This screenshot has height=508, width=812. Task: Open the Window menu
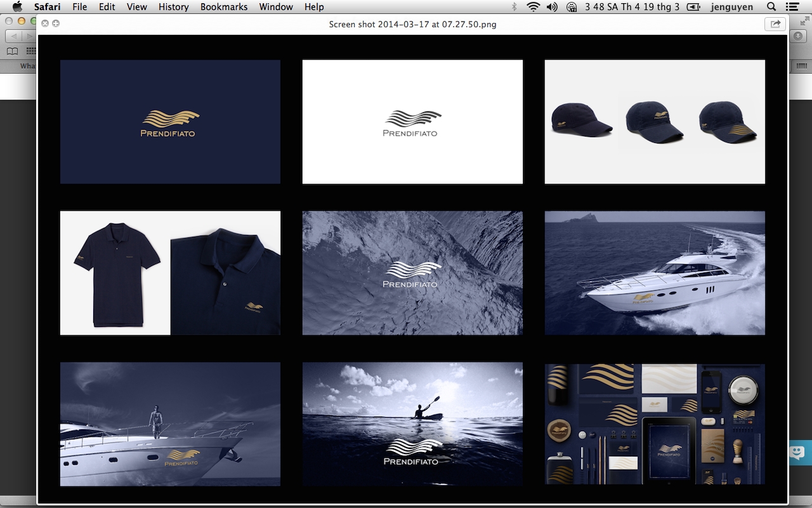(276, 7)
